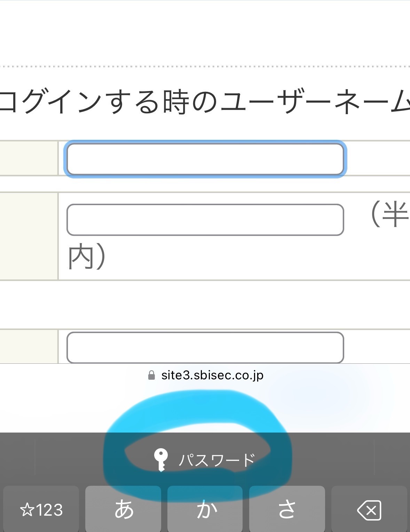Tap the beige label cell beside the focused field
410x532 pixels.
[29, 158]
